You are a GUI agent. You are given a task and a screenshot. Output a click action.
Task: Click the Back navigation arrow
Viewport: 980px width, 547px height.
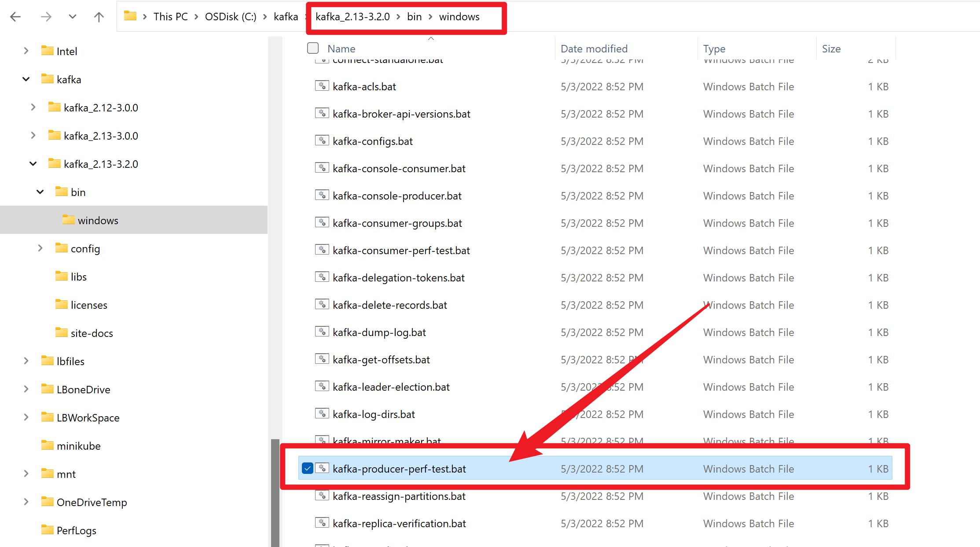[15, 17]
